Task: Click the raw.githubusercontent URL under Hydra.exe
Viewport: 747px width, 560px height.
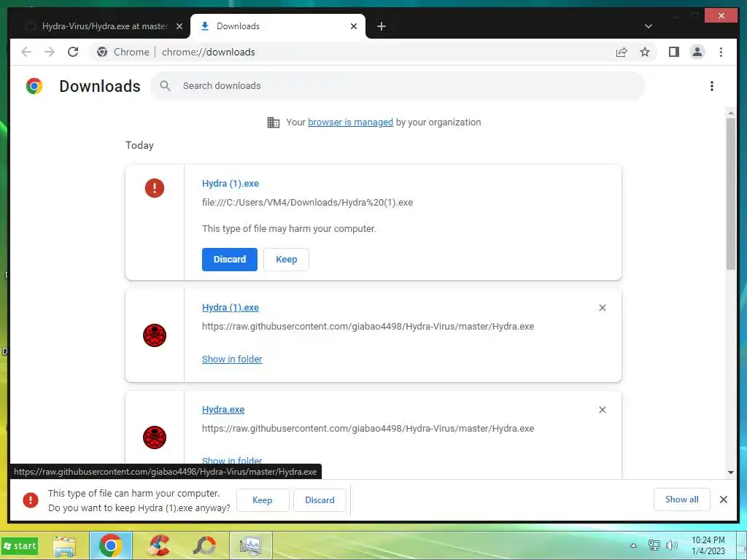Action: coord(368,429)
